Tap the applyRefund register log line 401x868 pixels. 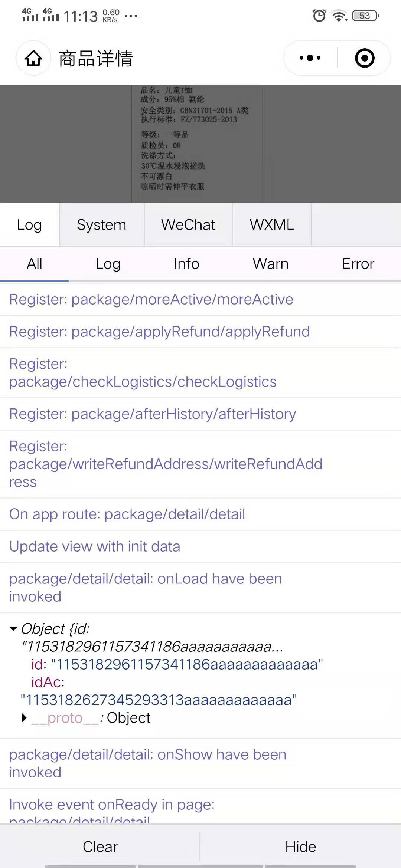point(159,332)
